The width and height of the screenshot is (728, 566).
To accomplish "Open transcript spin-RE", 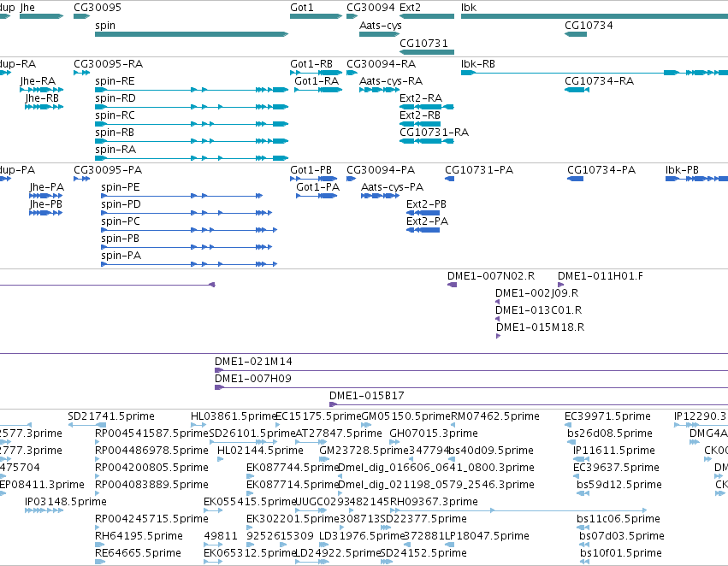I will [192, 90].
